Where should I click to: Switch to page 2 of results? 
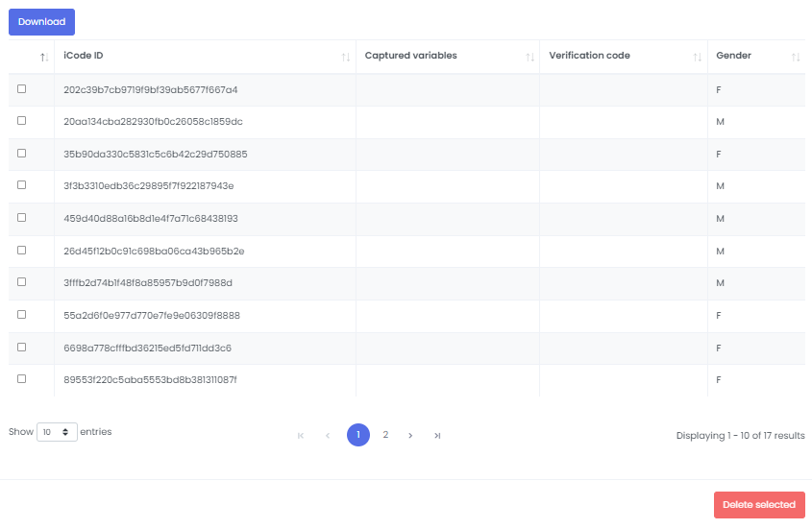(385, 435)
